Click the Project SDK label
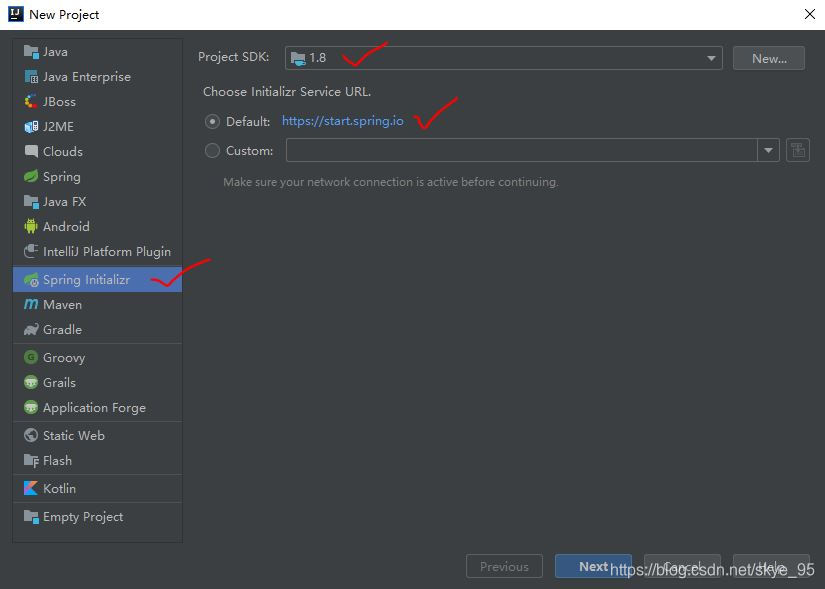825x589 pixels. tap(234, 57)
